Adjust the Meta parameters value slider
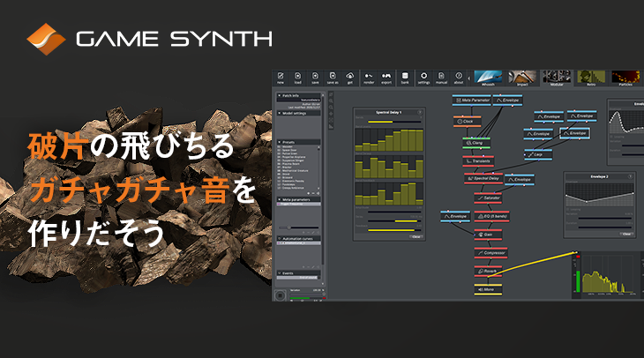This screenshot has width=644, height=358. (x=298, y=227)
